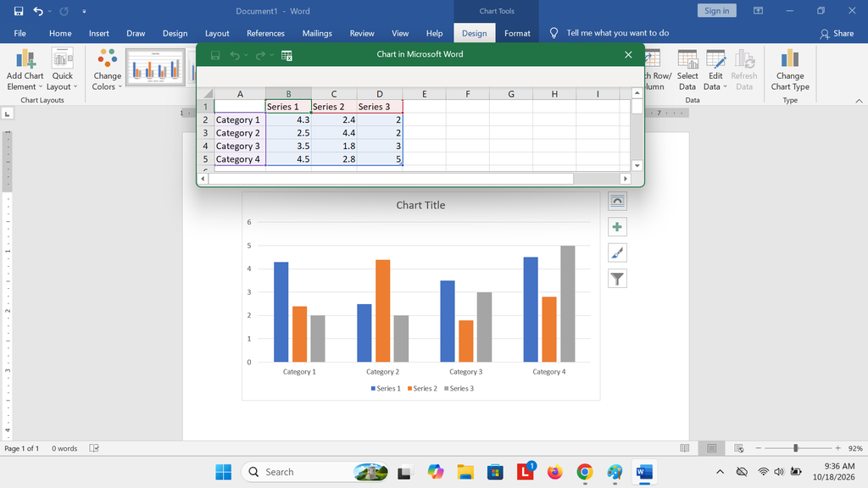
Task: Select cell B1 containing Series 1
Action: (x=288, y=106)
